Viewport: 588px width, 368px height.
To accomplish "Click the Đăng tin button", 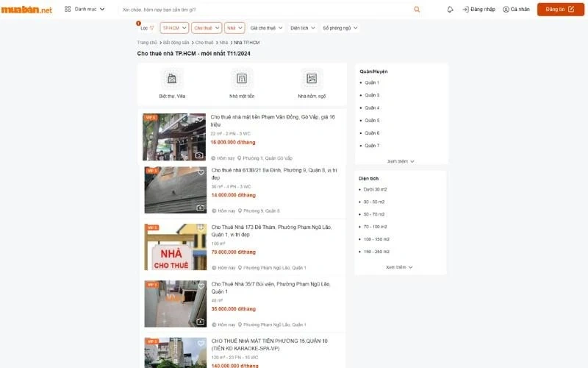I will (560, 10).
